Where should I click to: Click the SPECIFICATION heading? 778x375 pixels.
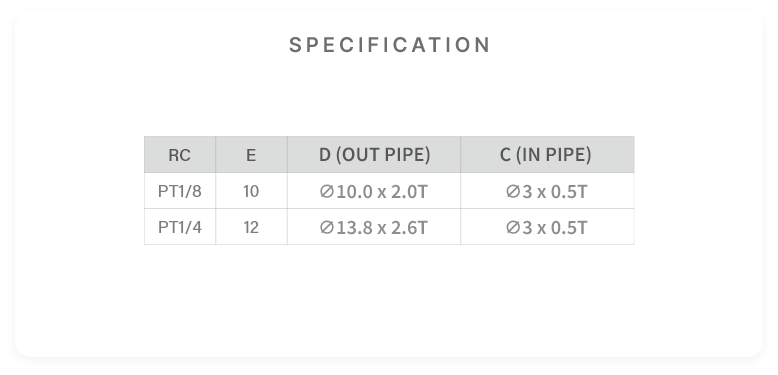[x=389, y=45]
